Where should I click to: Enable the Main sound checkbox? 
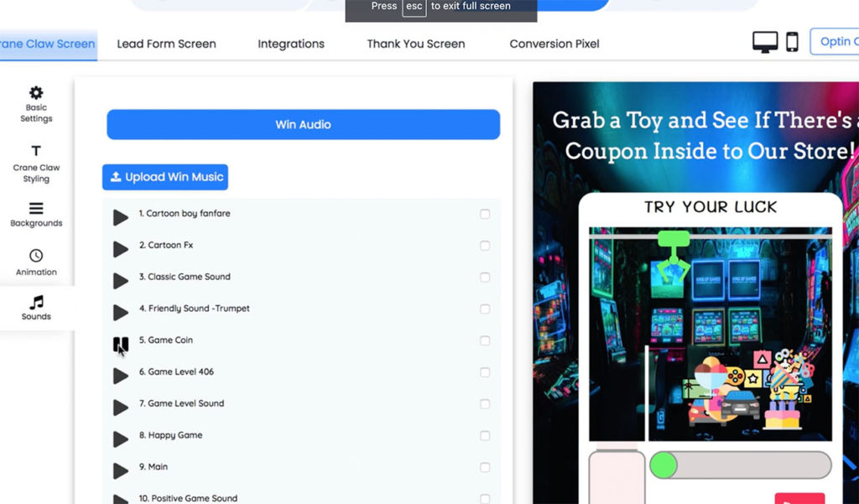[x=485, y=467]
